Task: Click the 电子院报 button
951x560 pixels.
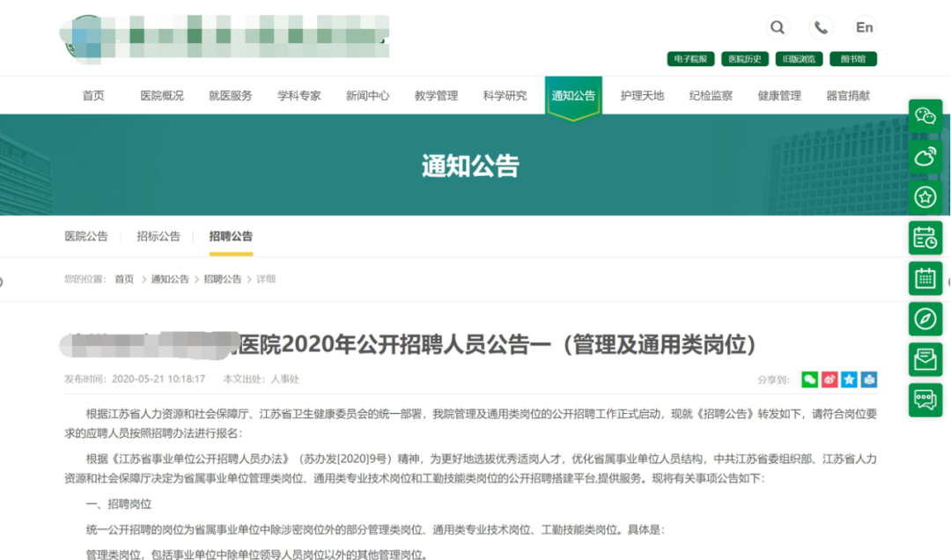Action: click(690, 59)
